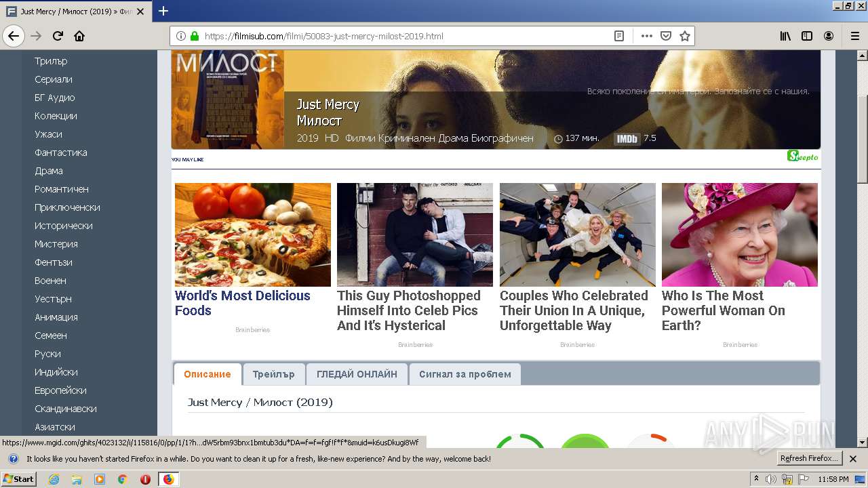View the green padlock connection details

click(x=195, y=36)
